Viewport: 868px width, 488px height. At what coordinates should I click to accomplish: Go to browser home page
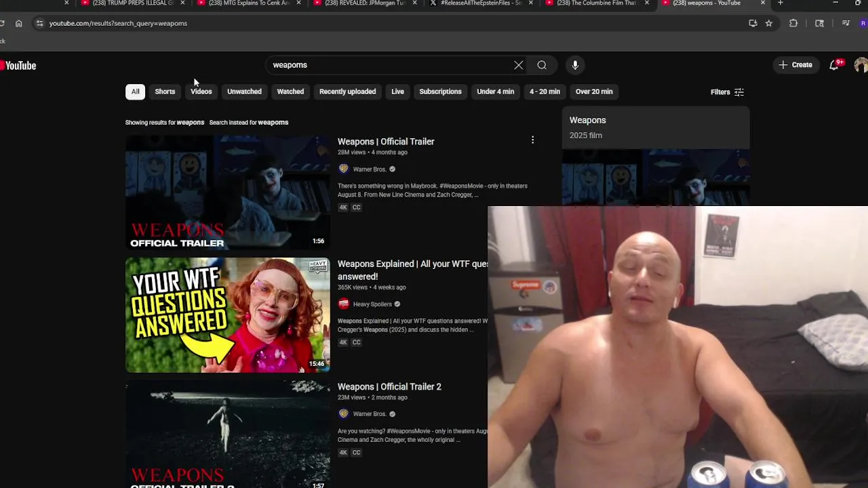point(18,23)
